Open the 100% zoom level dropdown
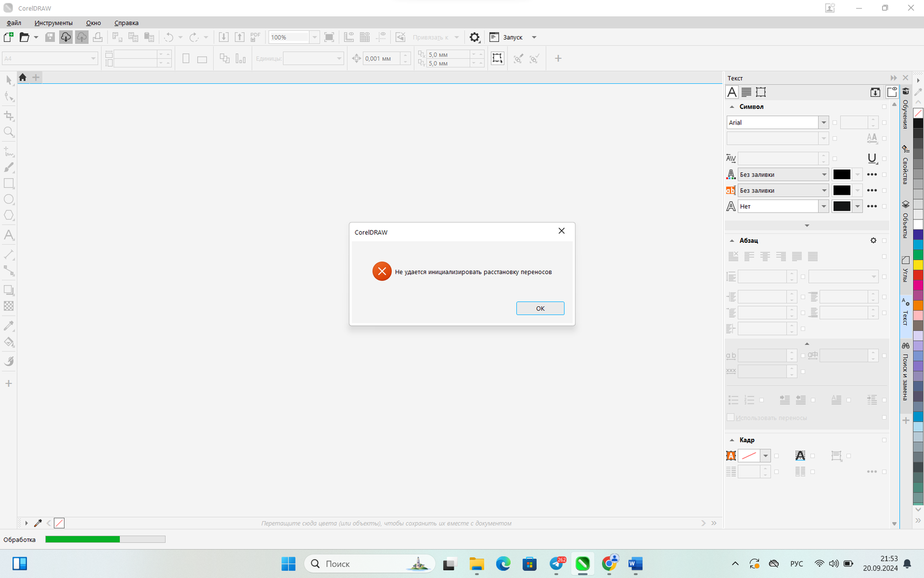Screen dimensions: 924x578 coord(314,37)
